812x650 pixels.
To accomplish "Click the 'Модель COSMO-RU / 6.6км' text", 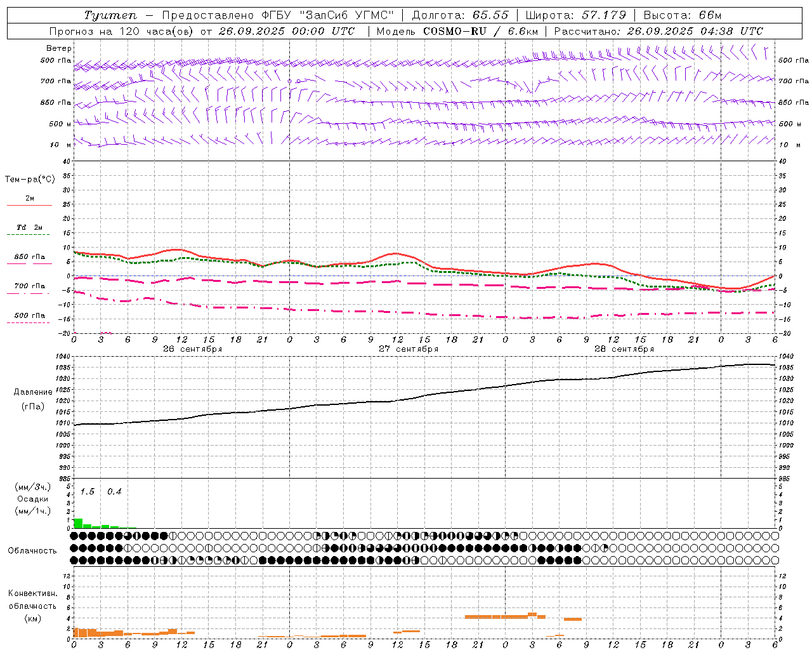I will coord(457,31).
